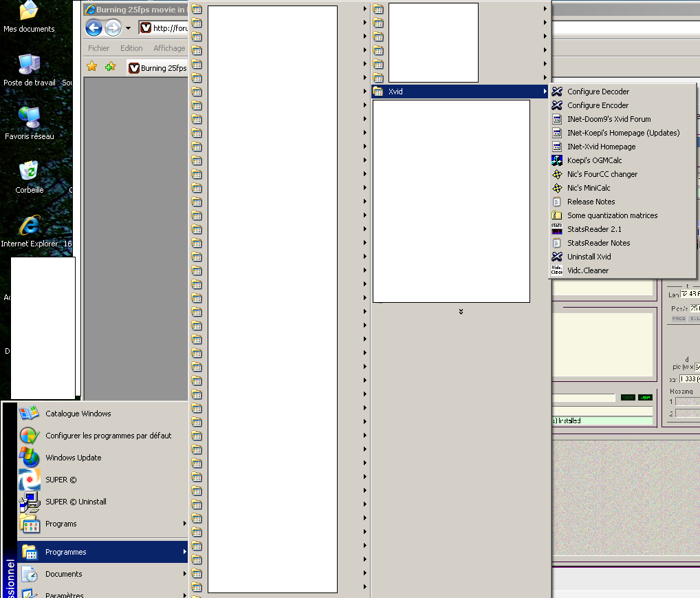
Task: Open INet-Doom9's Xvid Forum link
Action: (x=622, y=119)
